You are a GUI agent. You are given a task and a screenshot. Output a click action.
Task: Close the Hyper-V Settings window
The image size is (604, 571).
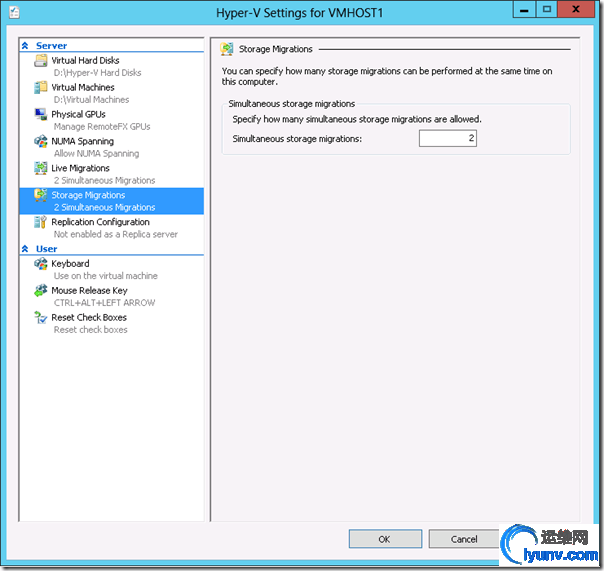tap(576, 10)
